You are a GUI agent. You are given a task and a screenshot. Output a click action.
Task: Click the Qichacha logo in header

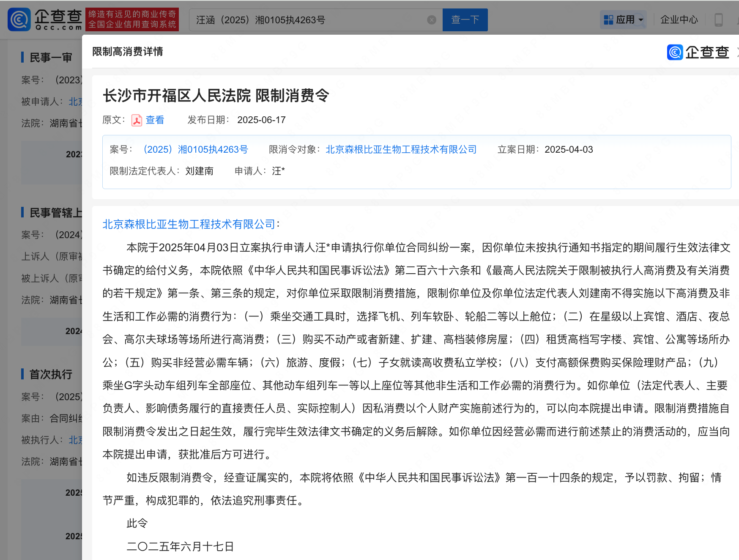click(x=45, y=19)
